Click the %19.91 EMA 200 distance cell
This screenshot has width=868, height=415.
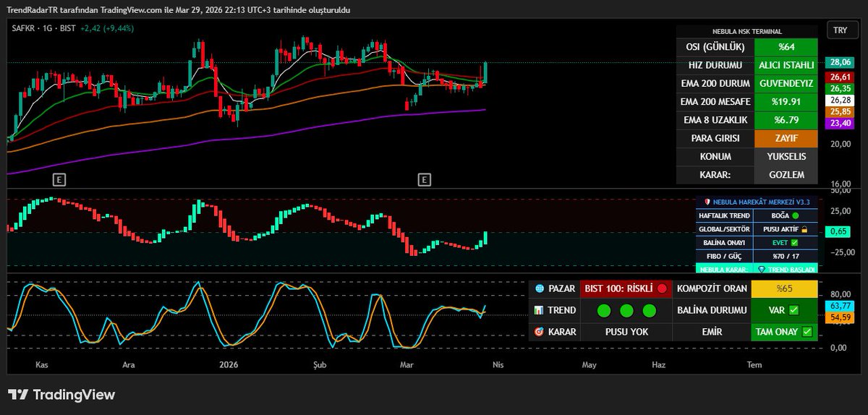(x=786, y=101)
